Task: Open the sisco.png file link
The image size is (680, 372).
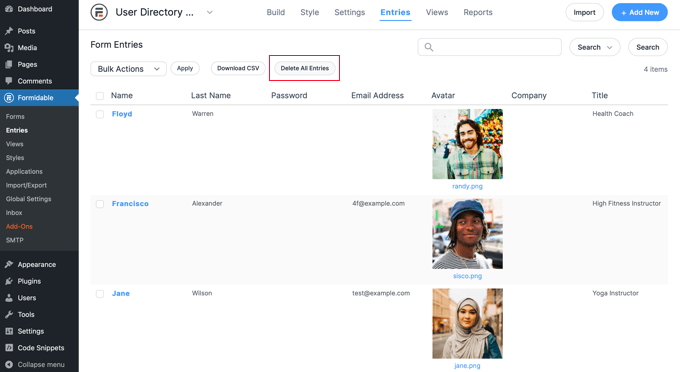Action: [468, 276]
